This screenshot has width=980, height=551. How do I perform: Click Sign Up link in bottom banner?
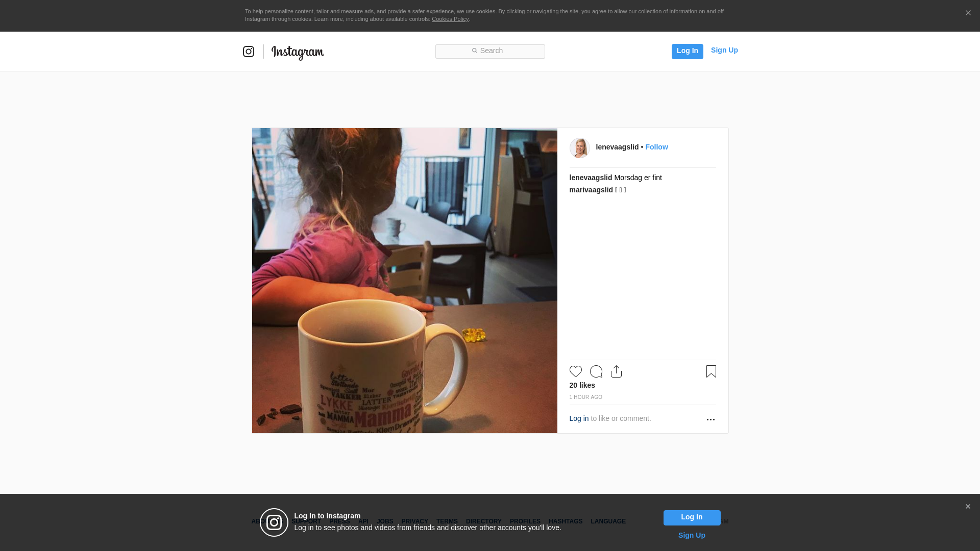coord(692,535)
